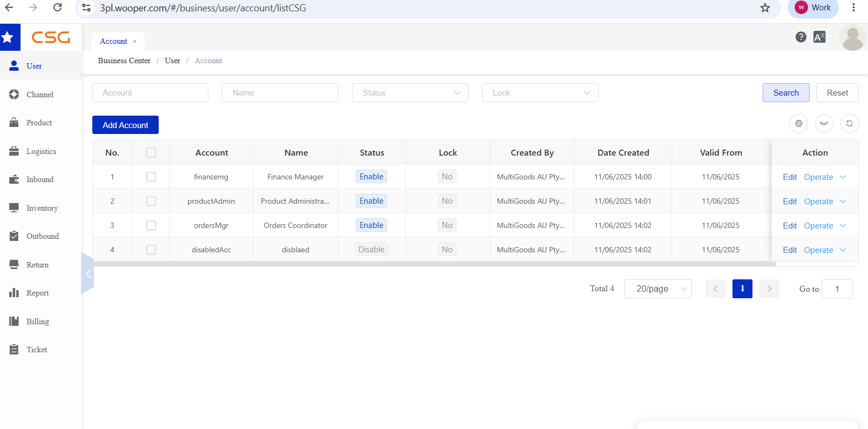This screenshot has height=429, width=868.
Task: Open table column settings gear
Action: 799,124
